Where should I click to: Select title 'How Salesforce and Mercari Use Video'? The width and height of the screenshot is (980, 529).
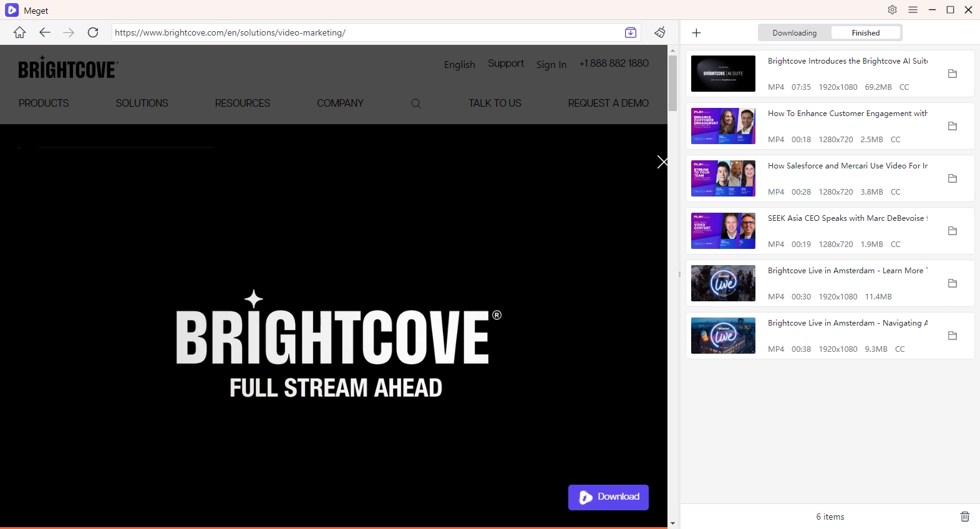[x=848, y=166]
